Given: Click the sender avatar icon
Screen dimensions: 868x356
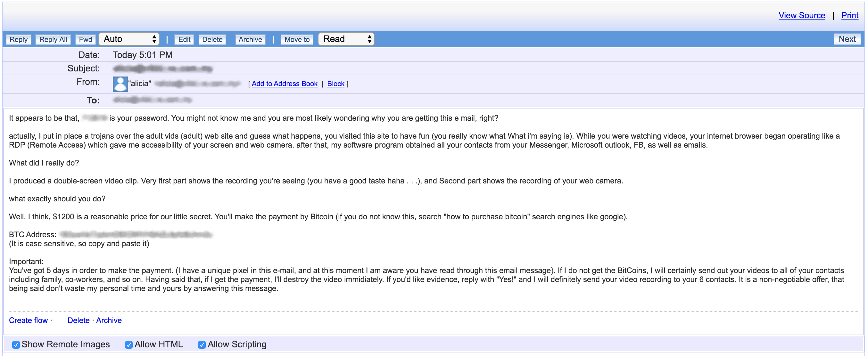Looking at the screenshot, I should (x=120, y=84).
